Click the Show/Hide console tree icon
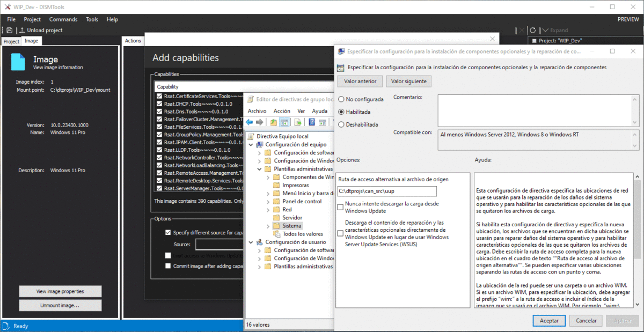 (x=284, y=122)
